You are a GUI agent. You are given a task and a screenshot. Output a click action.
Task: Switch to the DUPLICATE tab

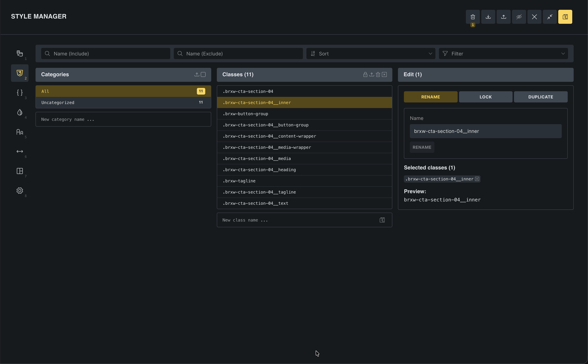point(540,97)
